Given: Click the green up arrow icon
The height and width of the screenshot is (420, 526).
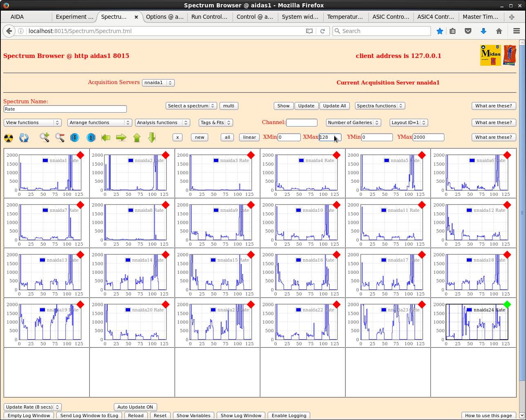Looking at the screenshot, I should [137, 138].
